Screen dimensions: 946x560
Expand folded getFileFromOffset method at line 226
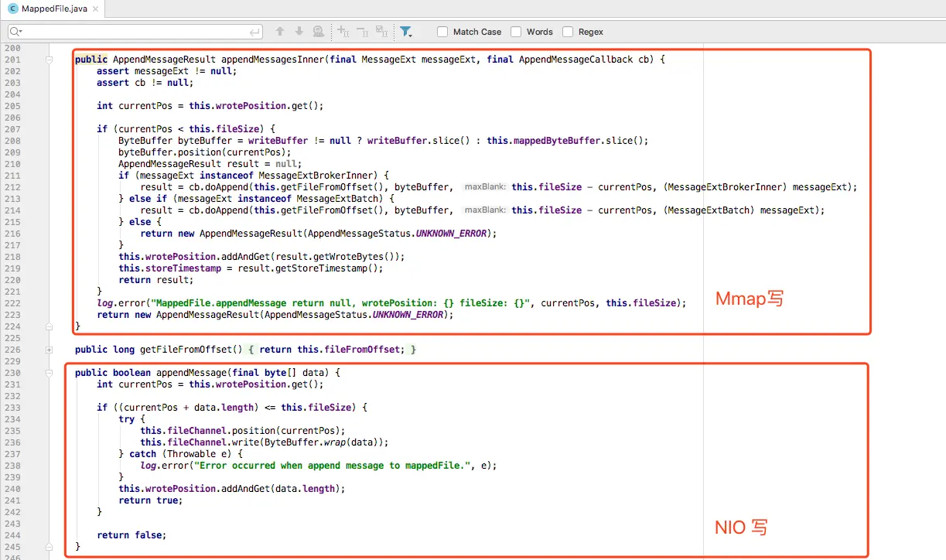point(49,350)
